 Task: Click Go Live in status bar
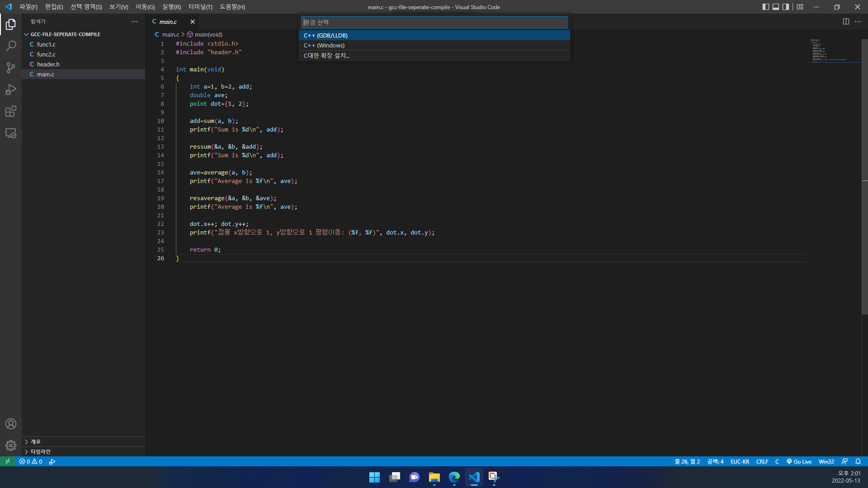click(799, 461)
